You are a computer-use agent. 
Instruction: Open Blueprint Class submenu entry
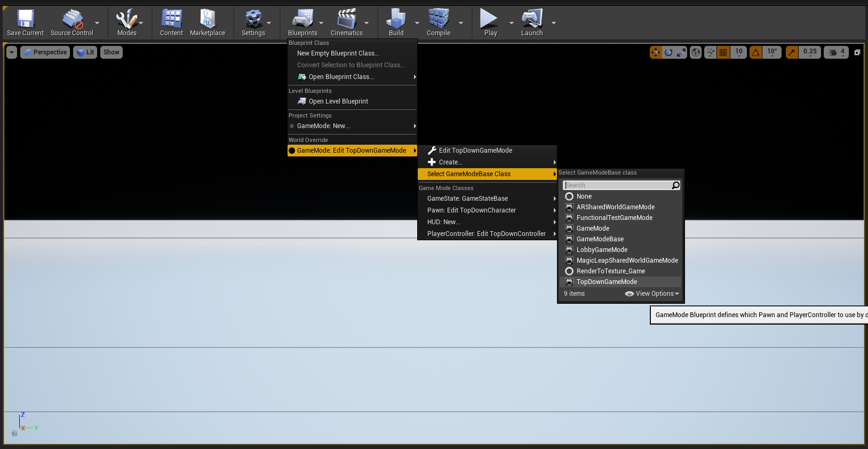pos(352,77)
